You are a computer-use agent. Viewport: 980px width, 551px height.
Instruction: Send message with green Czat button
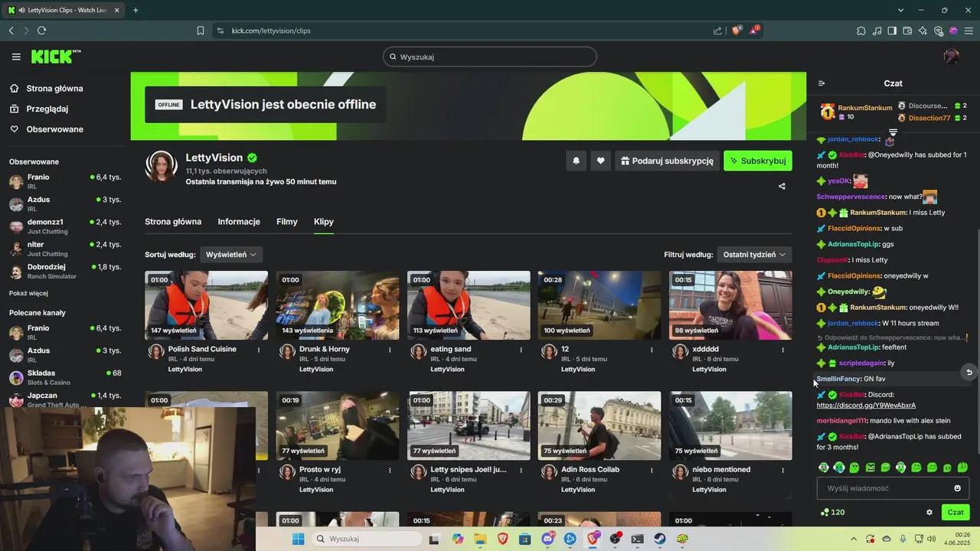click(x=955, y=512)
